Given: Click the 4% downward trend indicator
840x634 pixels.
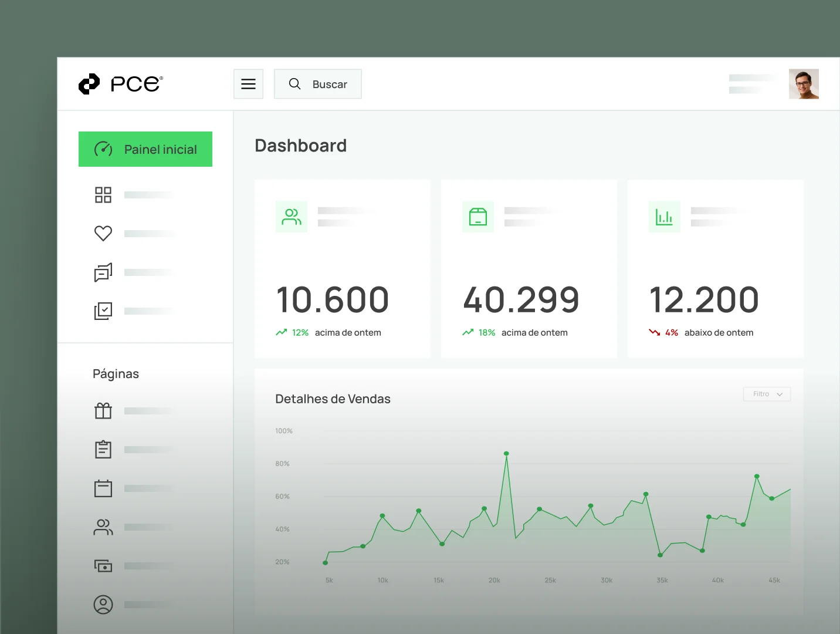Looking at the screenshot, I should (663, 332).
